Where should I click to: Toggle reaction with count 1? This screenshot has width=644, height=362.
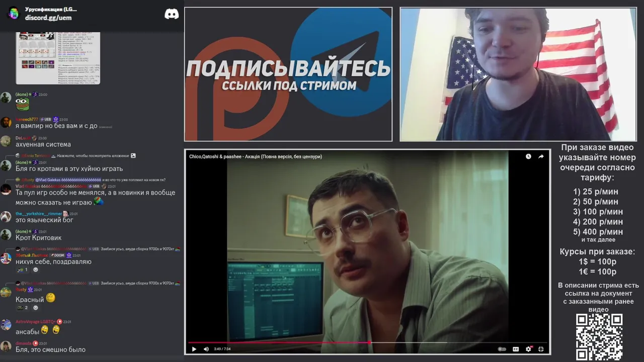[x=22, y=270]
